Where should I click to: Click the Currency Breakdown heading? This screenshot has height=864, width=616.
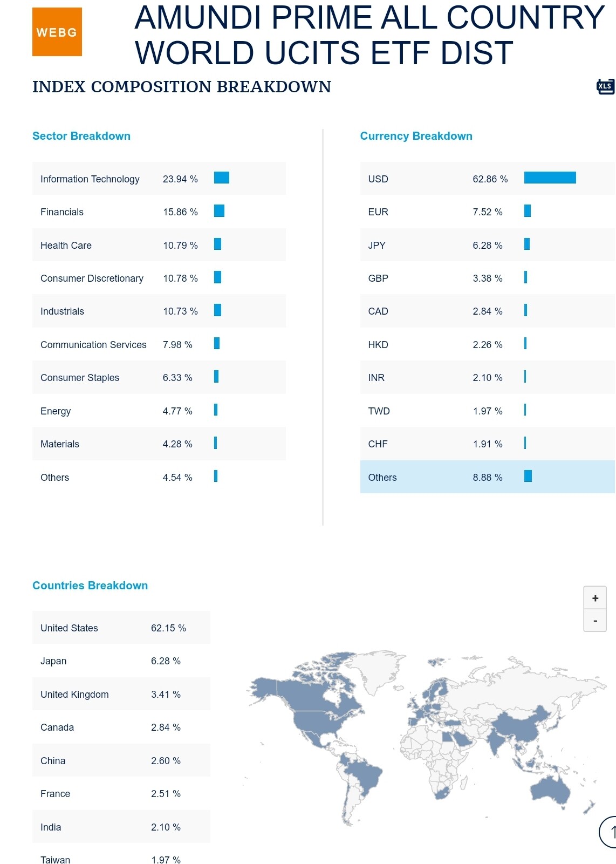pyautogui.click(x=416, y=136)
